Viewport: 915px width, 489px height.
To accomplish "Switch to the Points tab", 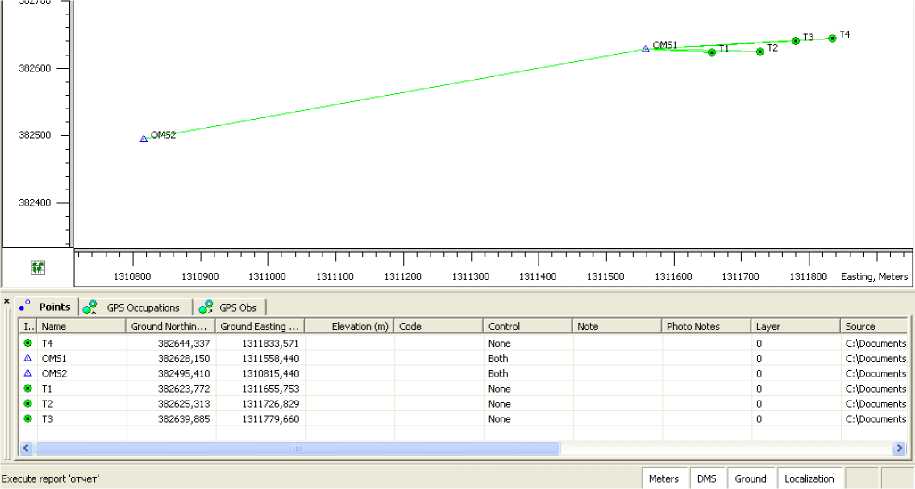I will [48, 306].
